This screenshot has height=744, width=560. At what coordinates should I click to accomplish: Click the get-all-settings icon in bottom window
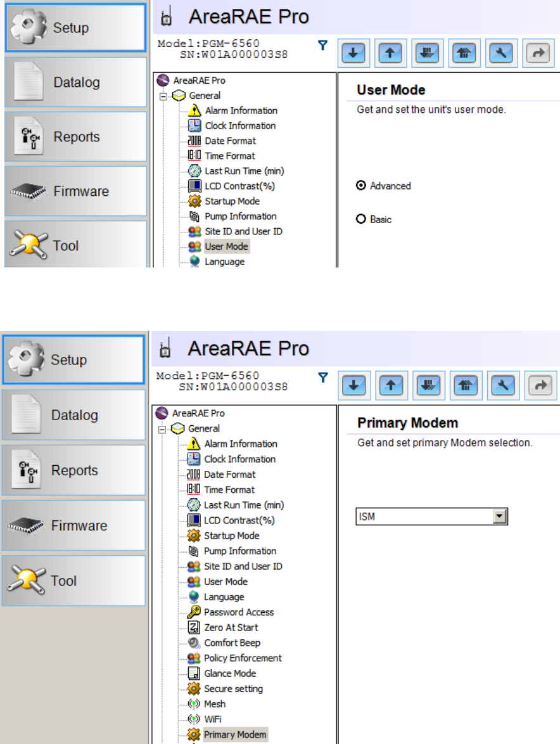428,385
